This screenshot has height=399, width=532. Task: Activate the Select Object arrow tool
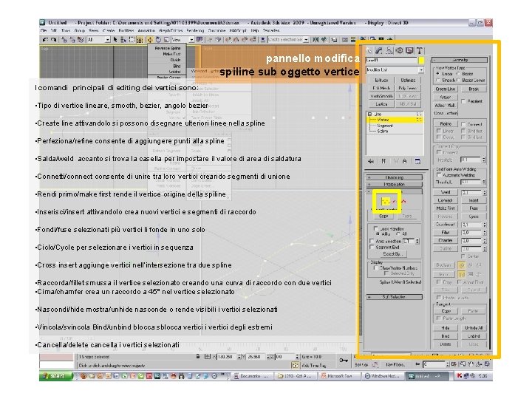pyautogui.click(x=115, y=40)
